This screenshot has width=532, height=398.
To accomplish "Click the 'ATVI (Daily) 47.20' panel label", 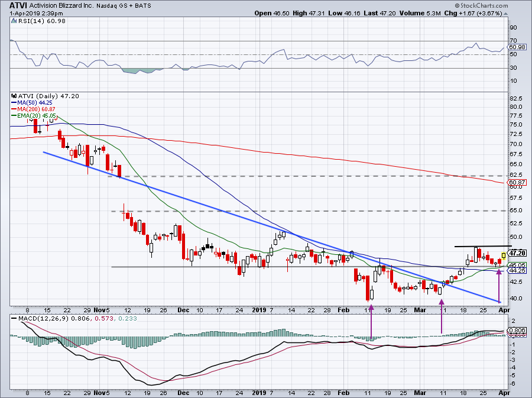I will click(48, 96).
